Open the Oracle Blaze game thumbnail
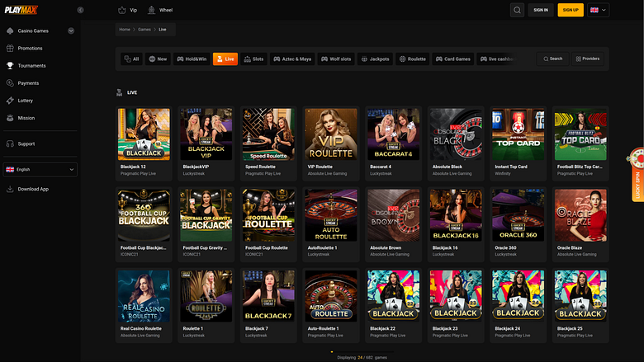The height and width of the screenshot is (362, 644). [x=580, y=215]
